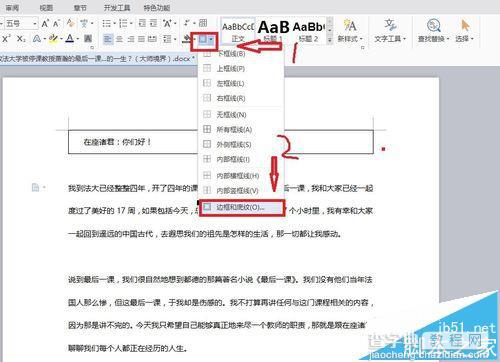Expand the bullets style dropdown arrow
The height and width of the screenshot is (362, 500).
click(x=114, y=24)
